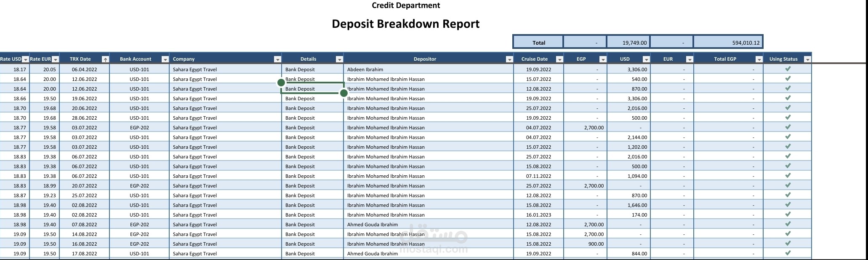Click status checkmark for TRX date 20.06.2022
868x260 pixels.
click(788, 107)
